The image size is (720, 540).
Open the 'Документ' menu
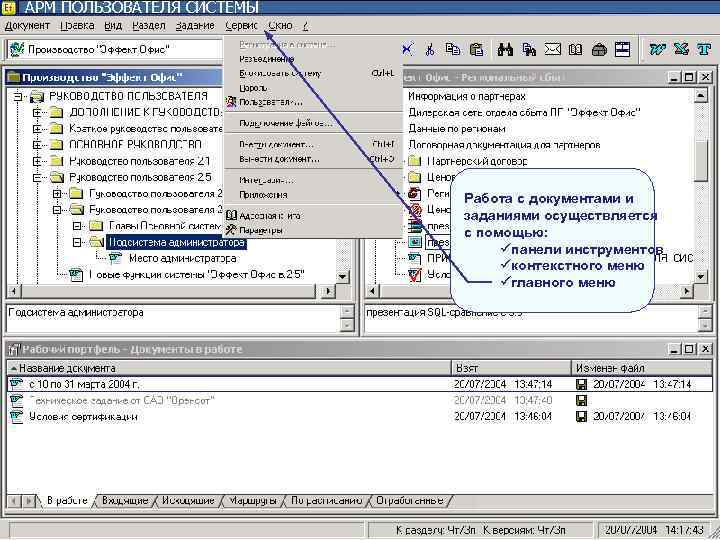point(27,26)
